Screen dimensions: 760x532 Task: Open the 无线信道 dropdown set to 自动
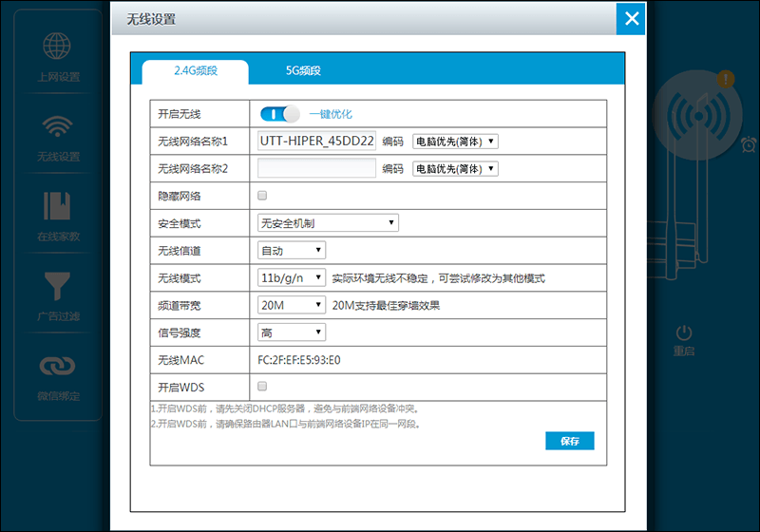[x=292, y=251]
